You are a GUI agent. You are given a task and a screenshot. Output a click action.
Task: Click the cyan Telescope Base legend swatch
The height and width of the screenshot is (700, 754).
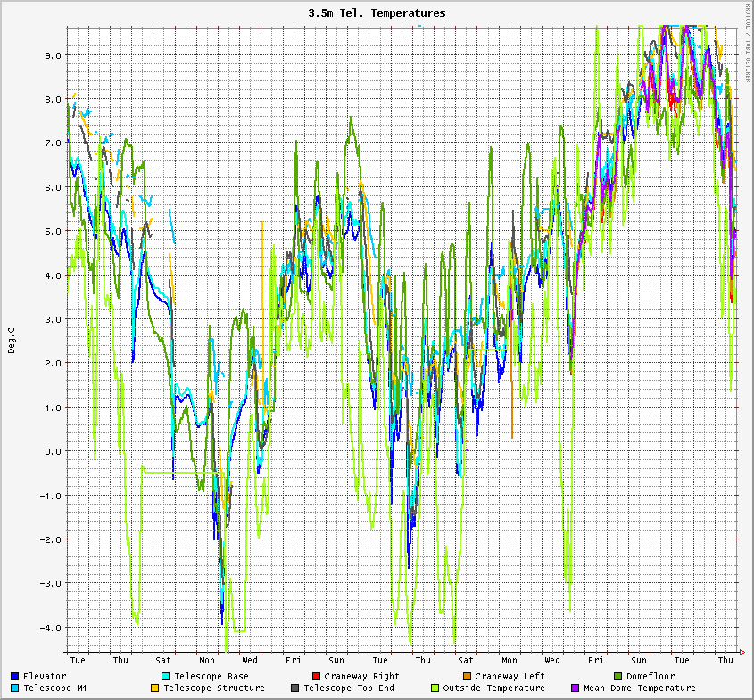tap(166, 677)
